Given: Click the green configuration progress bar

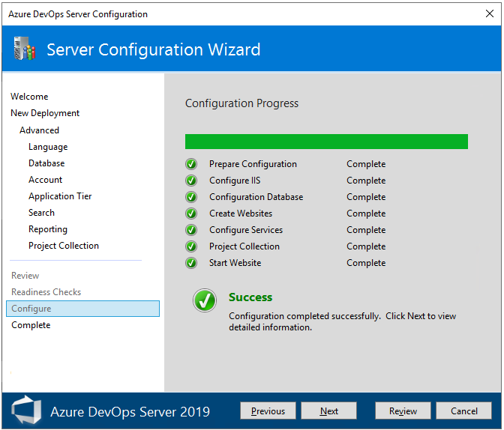Looking at the screenshot, I should (x=326, y=142).
